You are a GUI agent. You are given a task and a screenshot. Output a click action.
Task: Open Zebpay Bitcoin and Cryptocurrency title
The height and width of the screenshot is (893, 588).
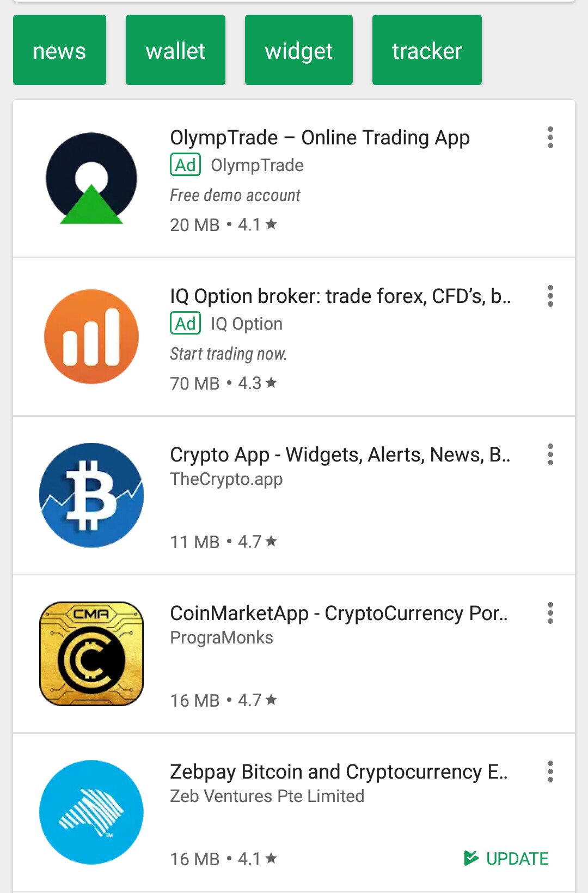pyautogui.click(x=339, y=771)
